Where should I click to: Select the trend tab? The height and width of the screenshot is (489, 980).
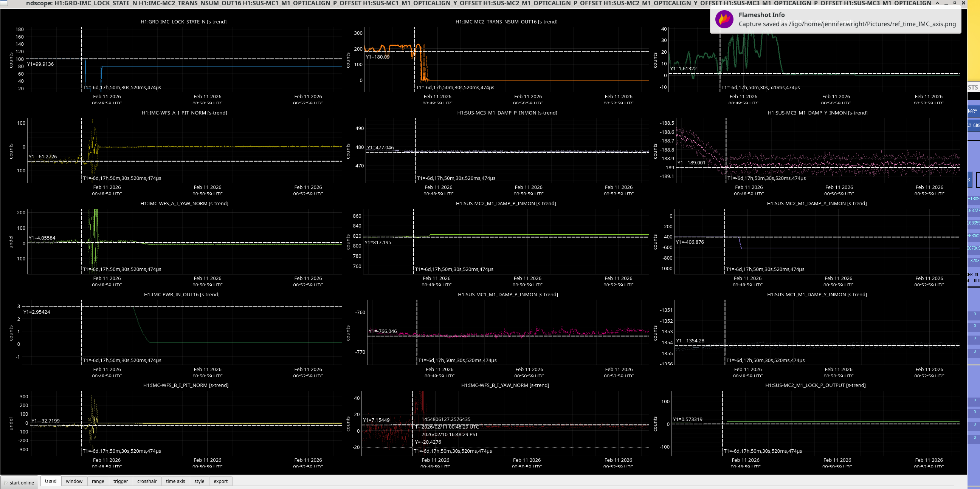[51, 481]
